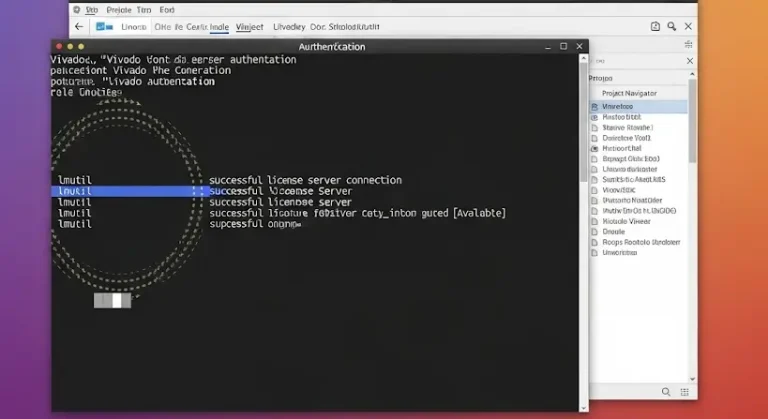Select the highlighted first Project Navigator item
This screenshot has height=419, width=768.
tap(638, 106)
